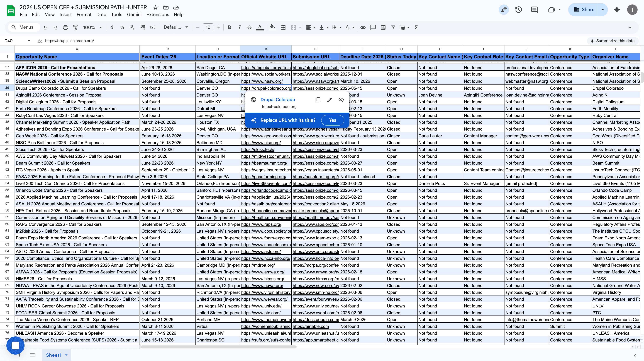
Task: Format as currency with dollar icon
Action: (112, 27)
